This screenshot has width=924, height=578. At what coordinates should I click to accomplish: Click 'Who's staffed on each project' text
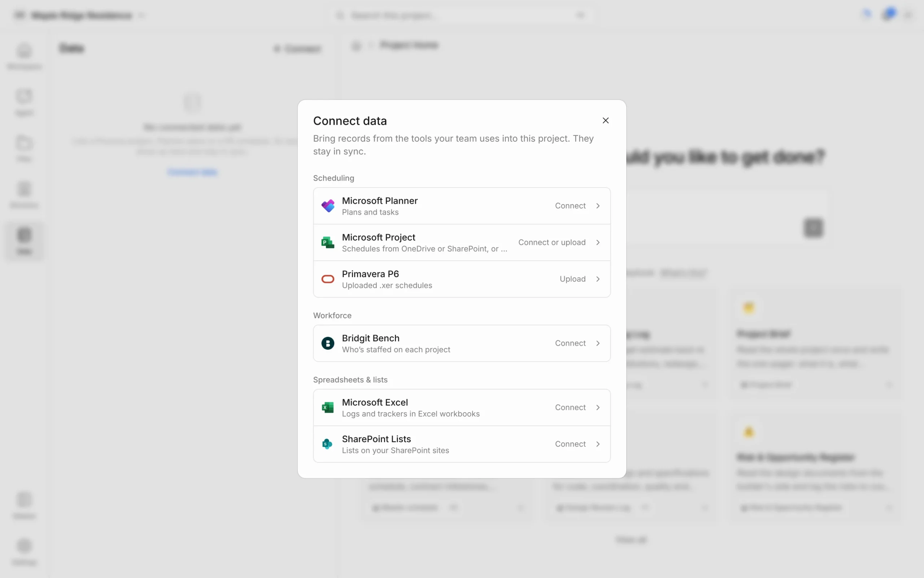(x=396, y=350)
